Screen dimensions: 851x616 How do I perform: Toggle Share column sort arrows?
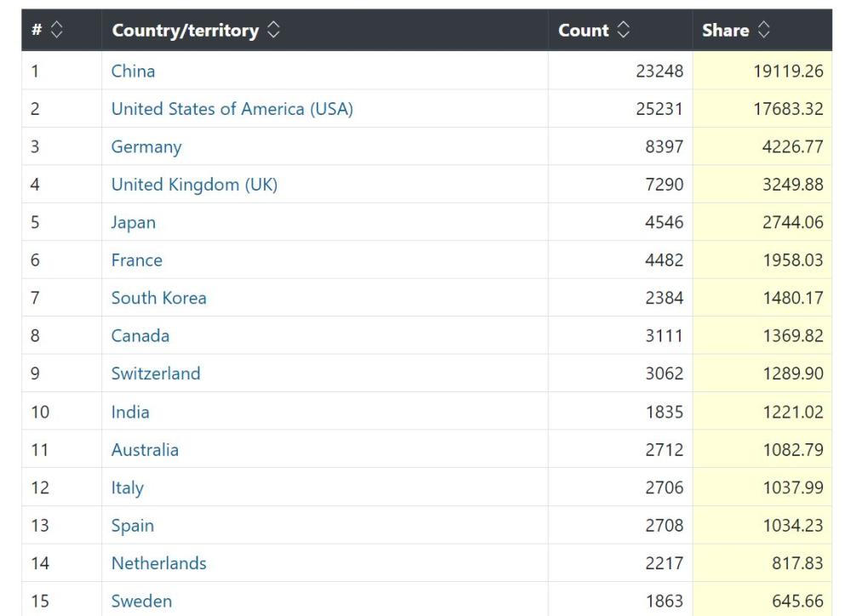click(763, 30)
